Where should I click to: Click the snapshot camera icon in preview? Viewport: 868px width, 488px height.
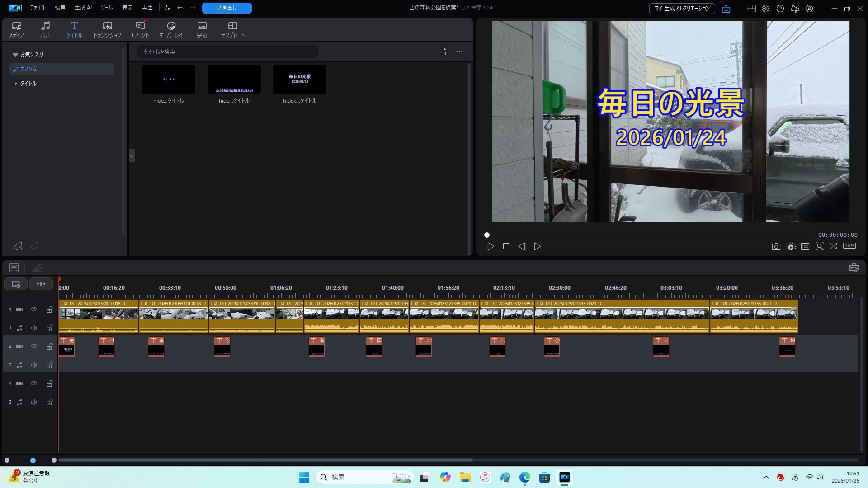[776, 246]
